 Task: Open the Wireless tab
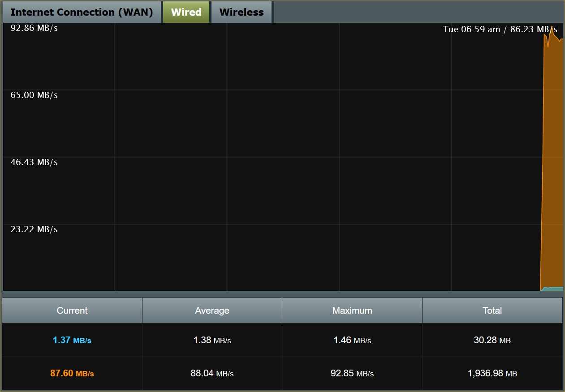242,12
